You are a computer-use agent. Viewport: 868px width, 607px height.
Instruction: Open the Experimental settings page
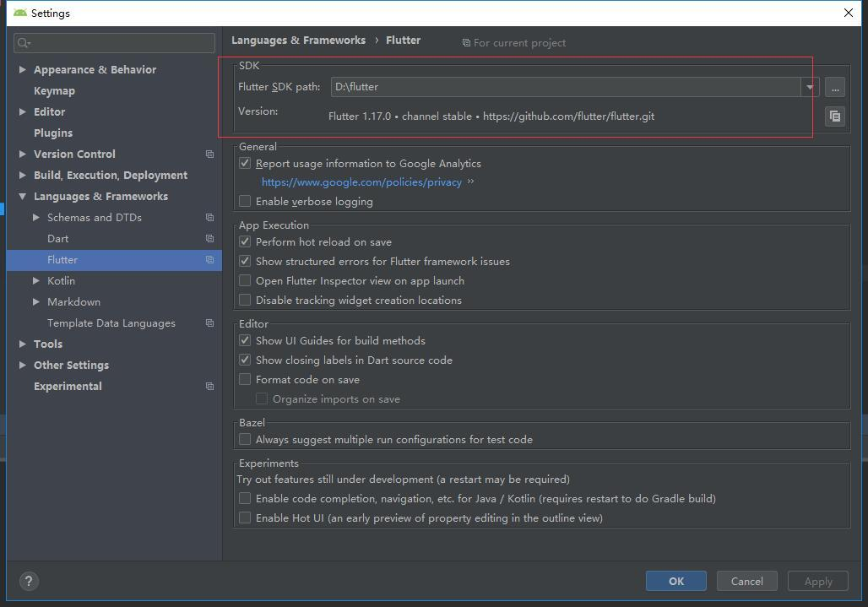pyautogui.click(x=68, y=386)
